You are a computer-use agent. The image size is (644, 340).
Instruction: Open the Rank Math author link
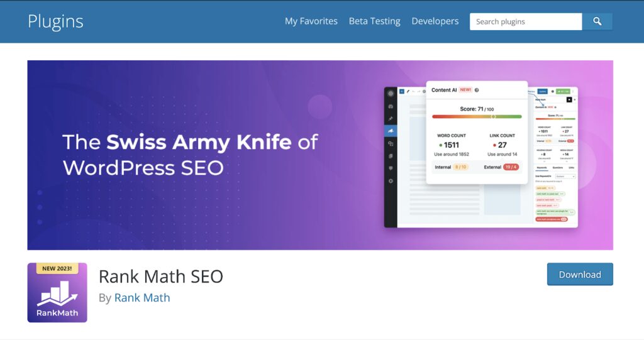coord(142,298)
